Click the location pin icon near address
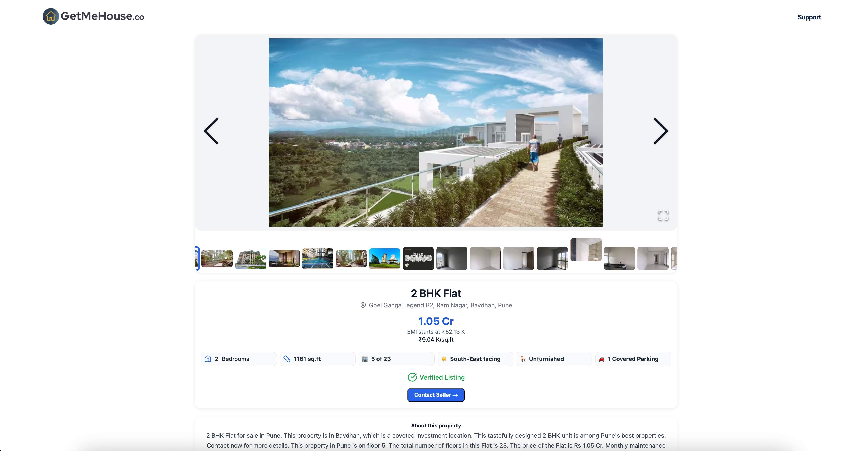 pyautogui.click(x=363, y=305)
